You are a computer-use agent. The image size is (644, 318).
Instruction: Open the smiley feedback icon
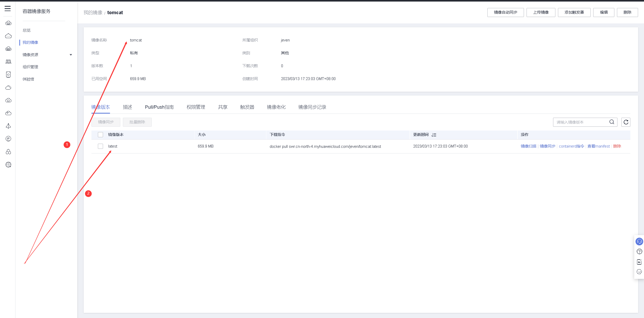pos(639,272)
